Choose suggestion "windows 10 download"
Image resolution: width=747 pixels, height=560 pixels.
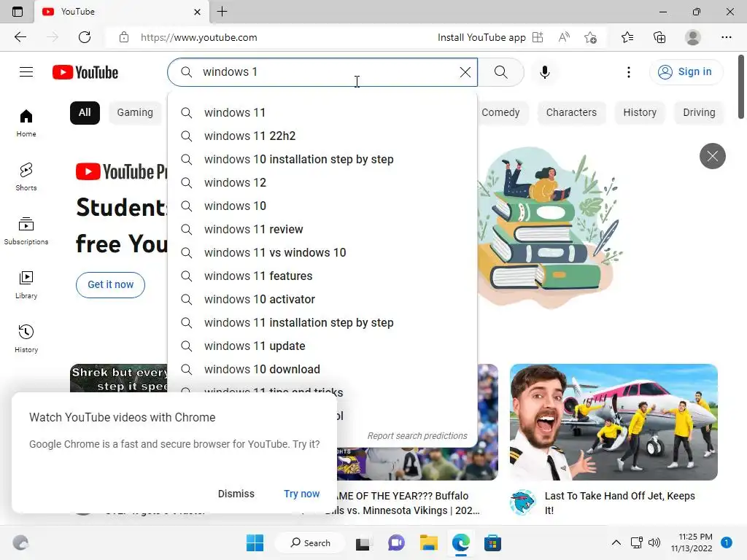[322, 369]
